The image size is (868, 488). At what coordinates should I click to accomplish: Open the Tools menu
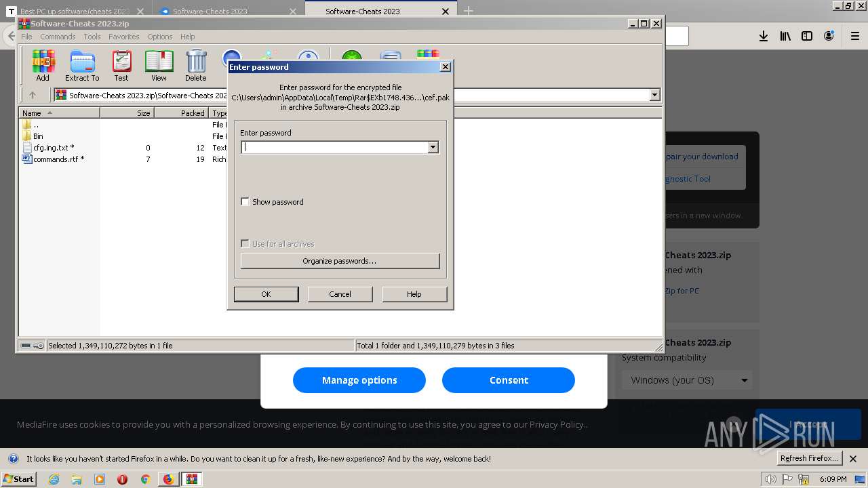(92, 37)
